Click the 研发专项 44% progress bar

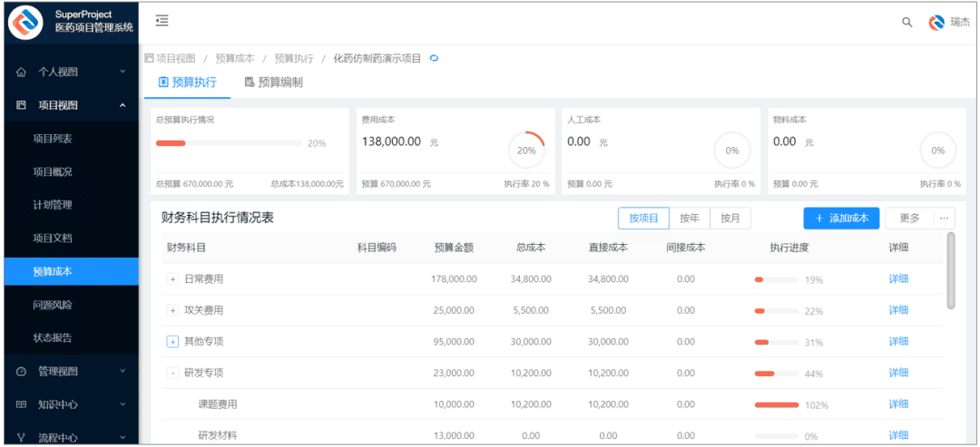(x=777, y=374)
